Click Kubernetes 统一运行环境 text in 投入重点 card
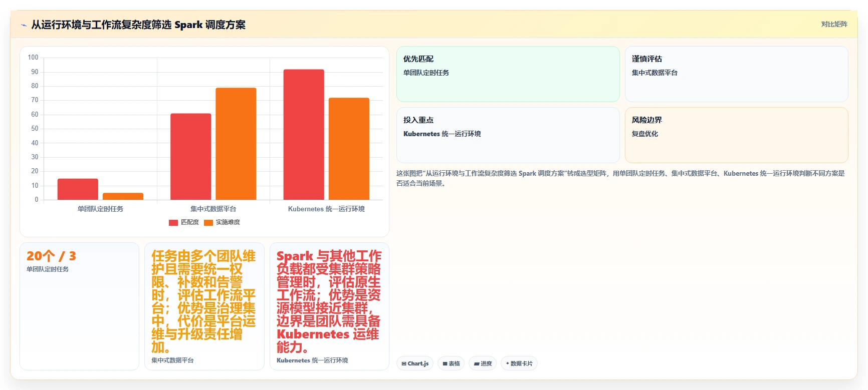The height and width of the screenshot is (390, 868). [442, 134]
